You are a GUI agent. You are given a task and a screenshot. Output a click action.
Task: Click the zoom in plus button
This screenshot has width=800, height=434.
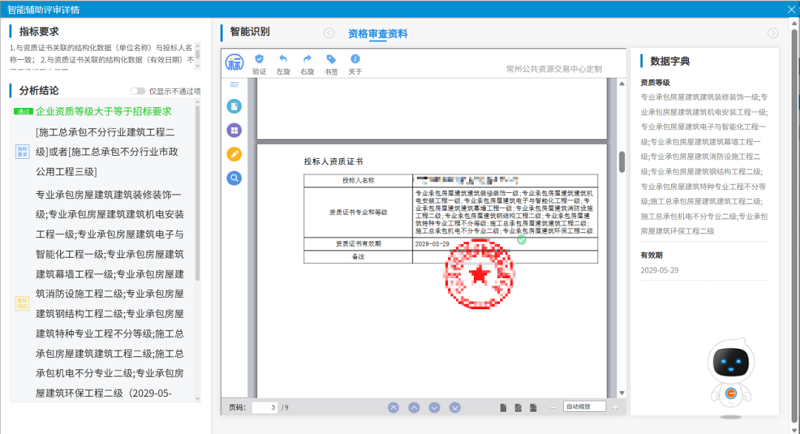(x=615, y=407)
